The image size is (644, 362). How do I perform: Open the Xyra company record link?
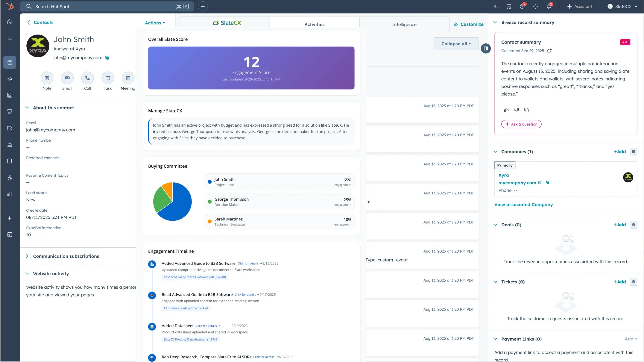pyautogui.click(x=503, y=175)
